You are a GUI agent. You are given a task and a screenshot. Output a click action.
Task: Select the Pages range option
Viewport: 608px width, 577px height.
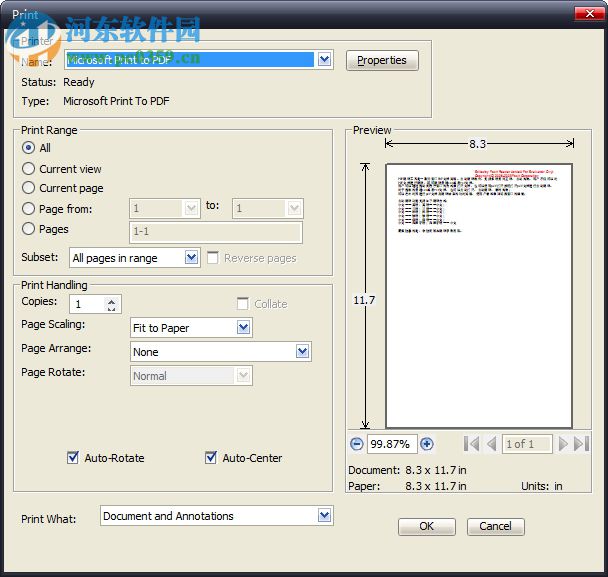tap(29, 229)
